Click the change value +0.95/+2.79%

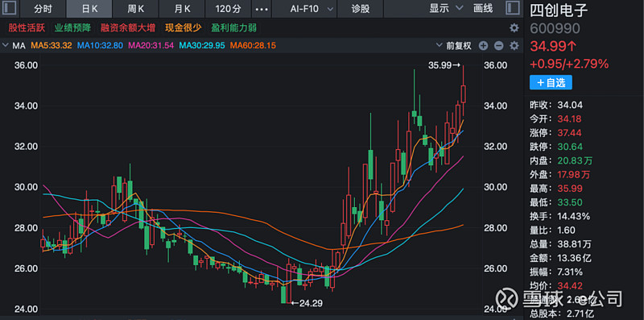(569, 64)
